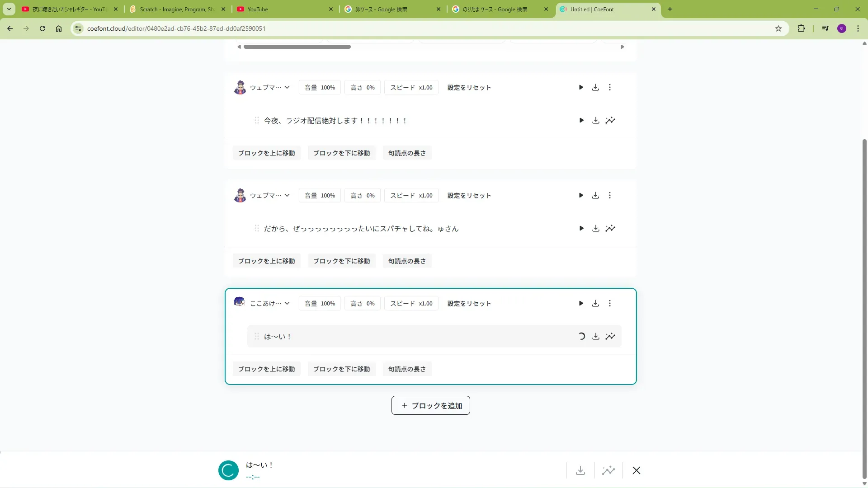Open three-dot menu of ここあけ block
The width and height of the screenshot is (868, 488).
click(x=609, y=303)
